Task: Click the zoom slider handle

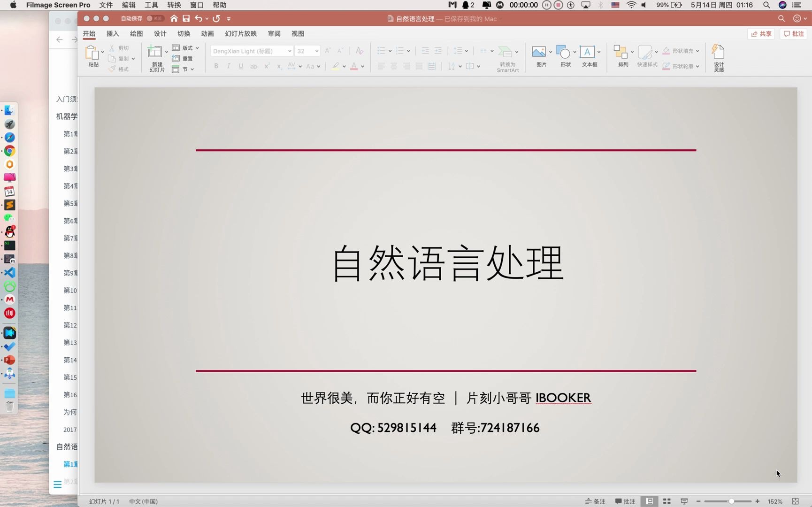Action: 731,501
